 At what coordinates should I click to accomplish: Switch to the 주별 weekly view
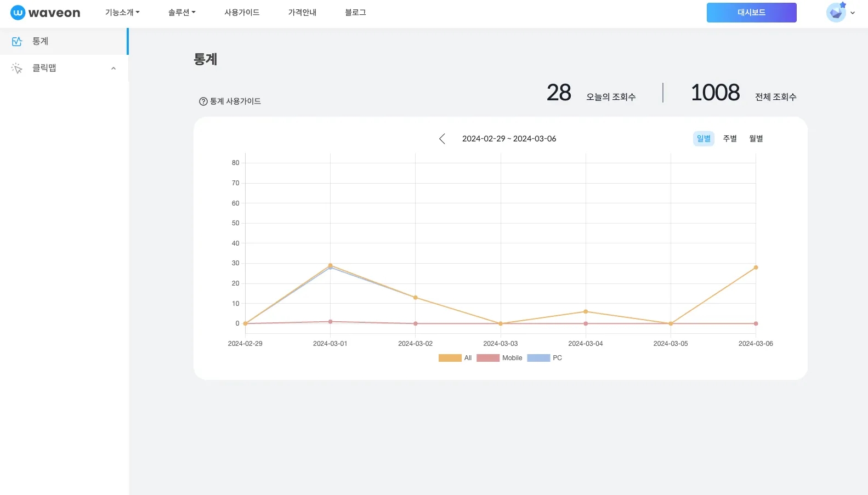click(x=730, y=139)
